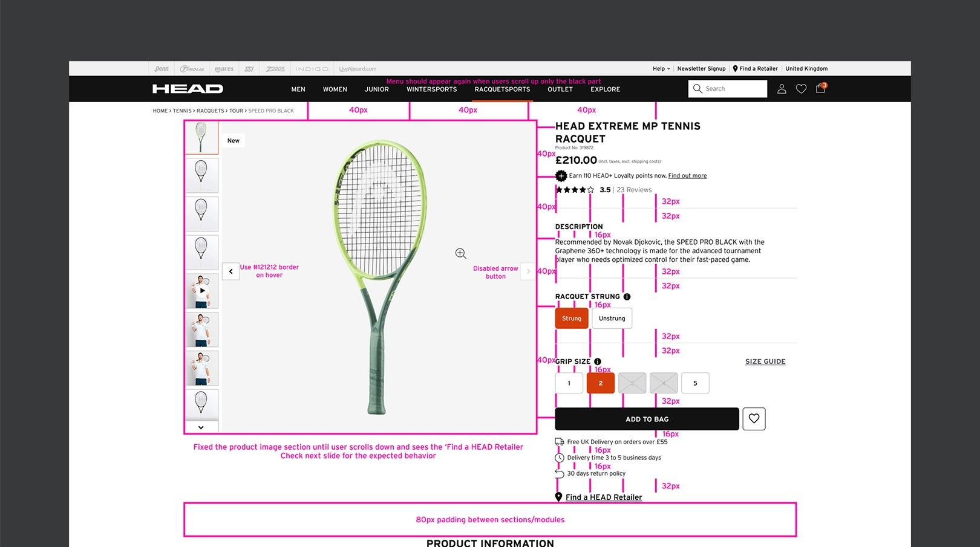Click the Penn brand logo
Screen dimensions: 980x547
click(x=162, y=69)
